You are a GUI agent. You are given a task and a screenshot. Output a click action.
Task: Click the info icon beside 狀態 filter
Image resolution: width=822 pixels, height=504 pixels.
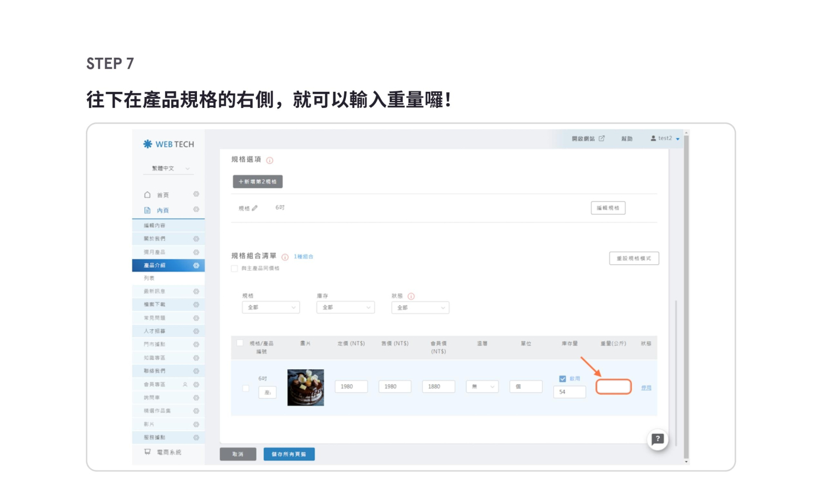pos(411,296)
